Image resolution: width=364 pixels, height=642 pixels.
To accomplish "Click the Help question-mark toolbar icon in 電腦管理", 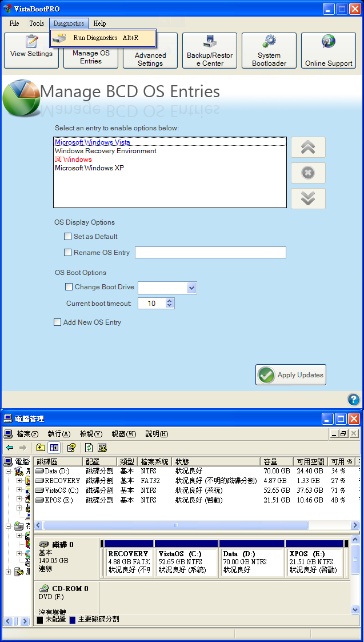I will point(71,448).
